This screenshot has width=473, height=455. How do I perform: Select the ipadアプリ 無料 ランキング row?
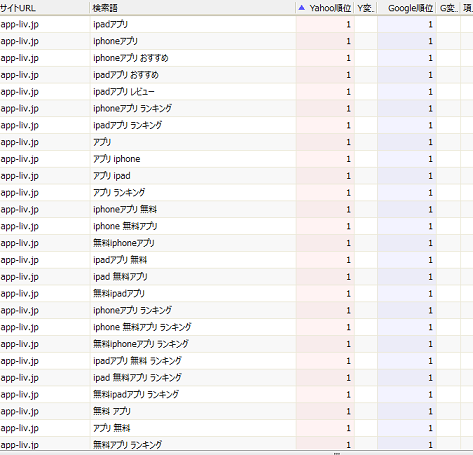(236, 361)
